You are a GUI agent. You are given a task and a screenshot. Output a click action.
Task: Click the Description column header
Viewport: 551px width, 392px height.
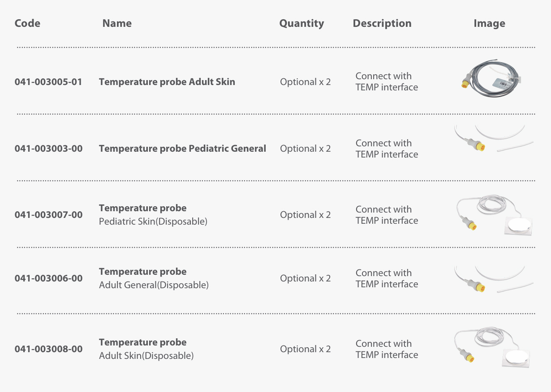click(x=382, y=23)
